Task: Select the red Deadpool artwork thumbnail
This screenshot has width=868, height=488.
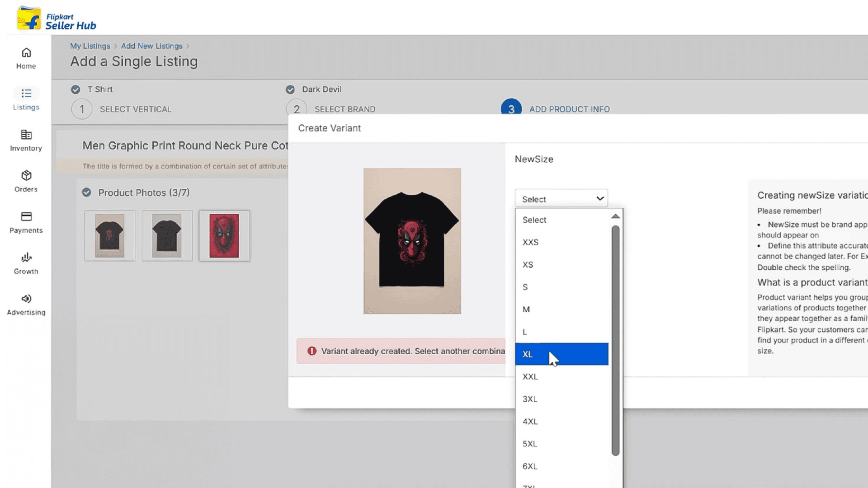Action: (x=224, y=235)
